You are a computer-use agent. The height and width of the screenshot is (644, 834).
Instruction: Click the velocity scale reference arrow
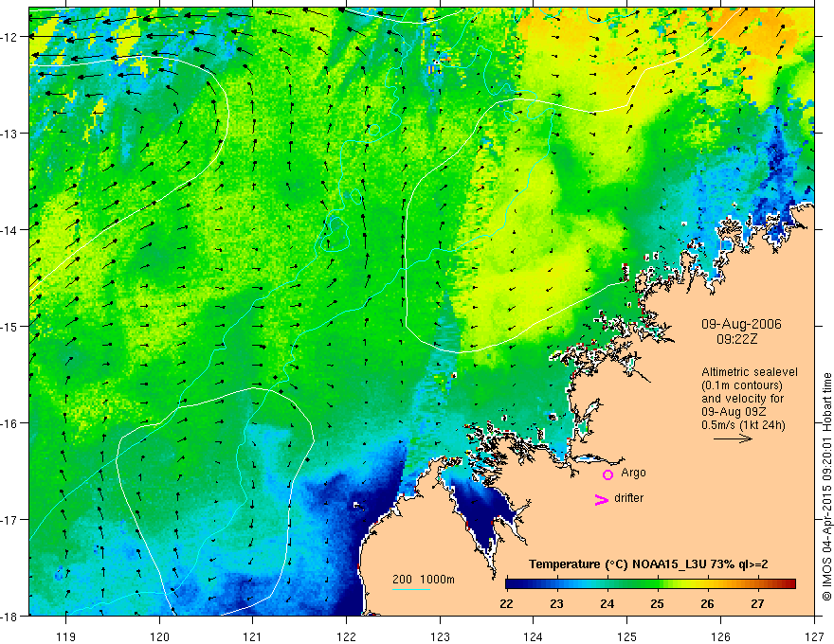(733, 438)
